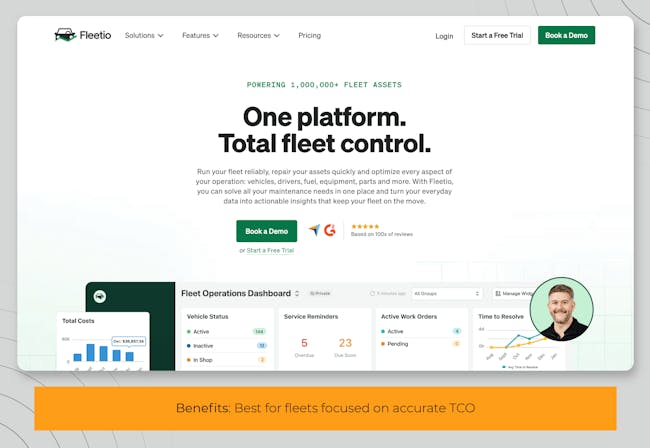
Task: Click the G2 review logo
Action: (x=330, y=230)
